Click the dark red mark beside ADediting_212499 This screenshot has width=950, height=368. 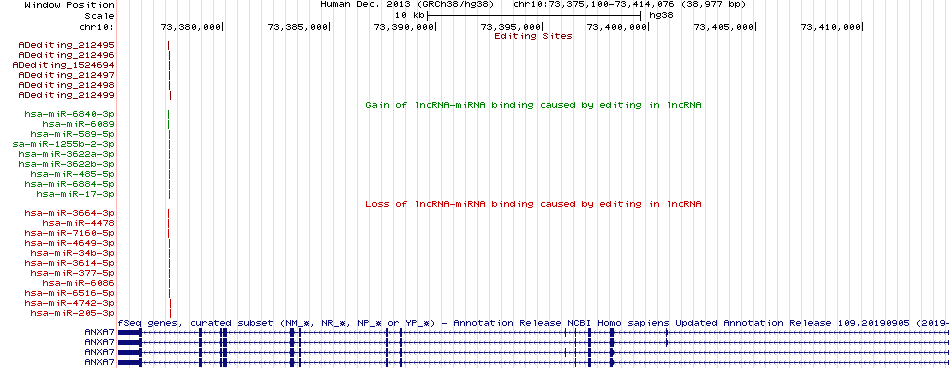click(171, 95)
